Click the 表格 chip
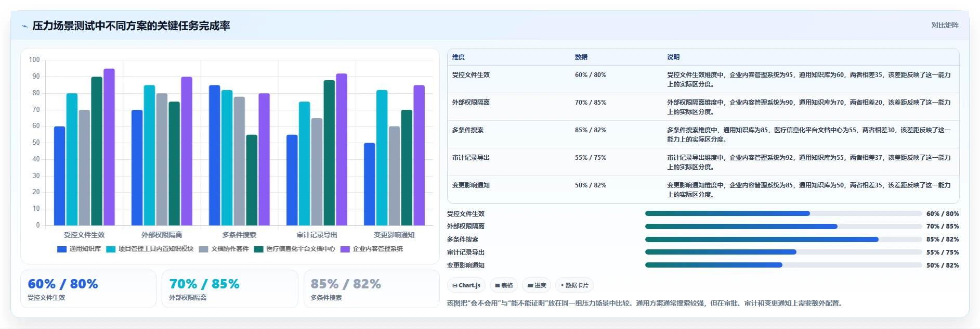980x329 pixels. [504, 285]
